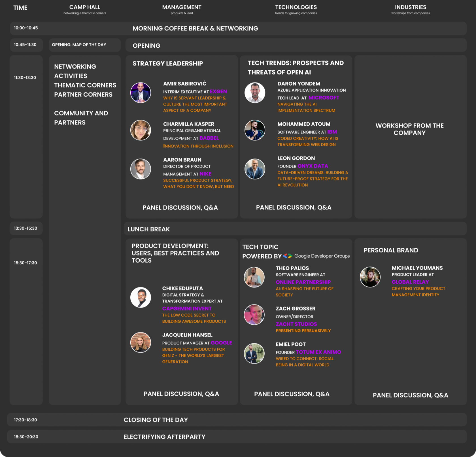Image resolution: width=476 pixels, height=457 pixels.
Task: Open the NIKE company link
Action: click(205, 174)
